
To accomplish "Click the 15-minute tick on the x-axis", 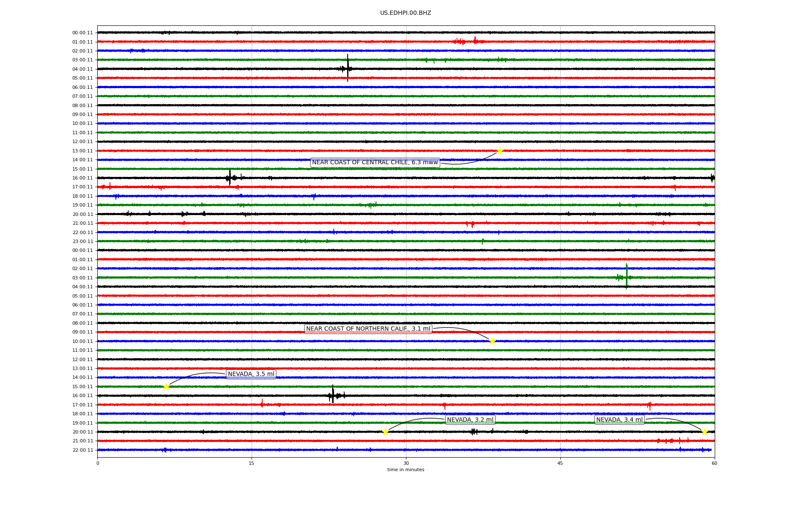I will (x=252, y=463).
